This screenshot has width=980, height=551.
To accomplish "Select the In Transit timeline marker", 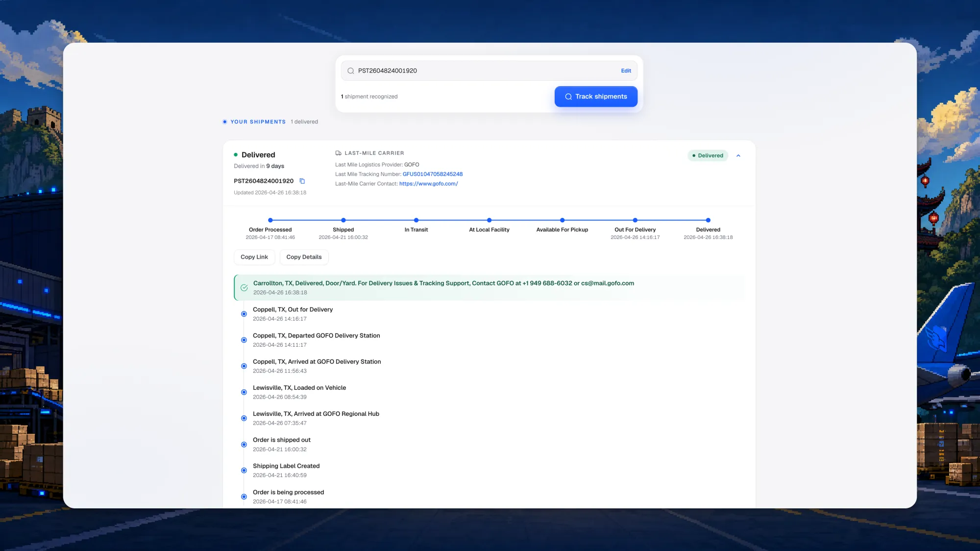I will [x=416, y=220].
